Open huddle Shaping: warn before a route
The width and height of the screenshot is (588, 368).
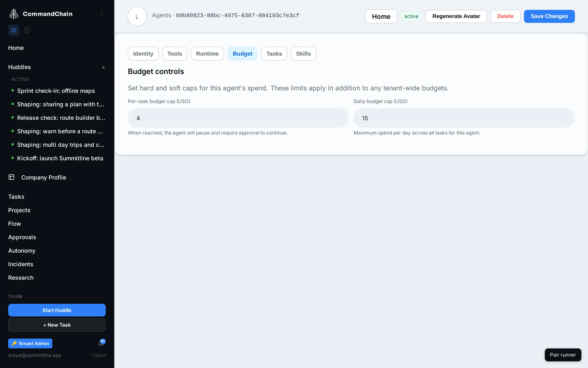coord(60,131)
